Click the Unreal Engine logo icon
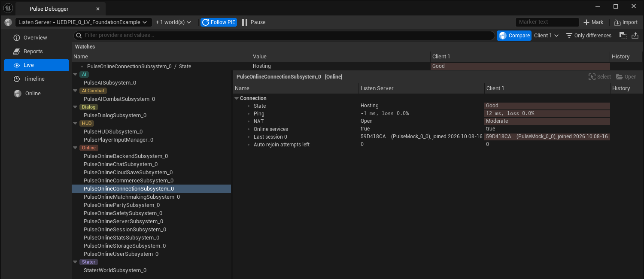 (x=8, y=7)
